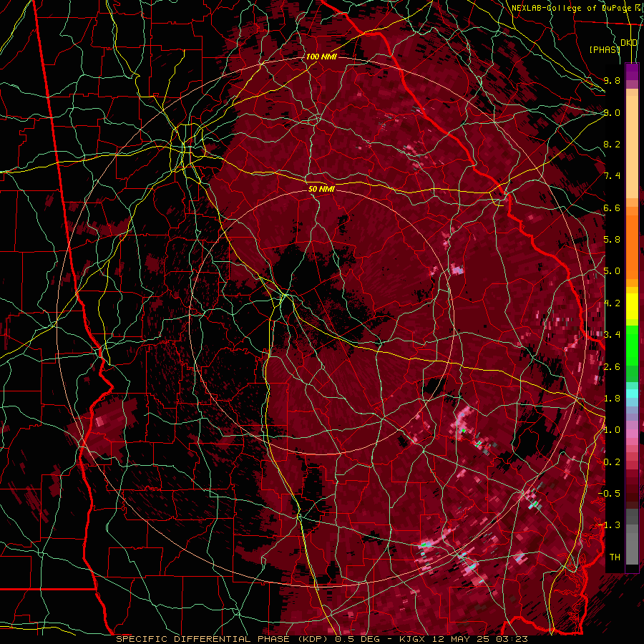Click the purple segment atop the color bar
Screen dimensions: 644x644
tap(632, 72)
